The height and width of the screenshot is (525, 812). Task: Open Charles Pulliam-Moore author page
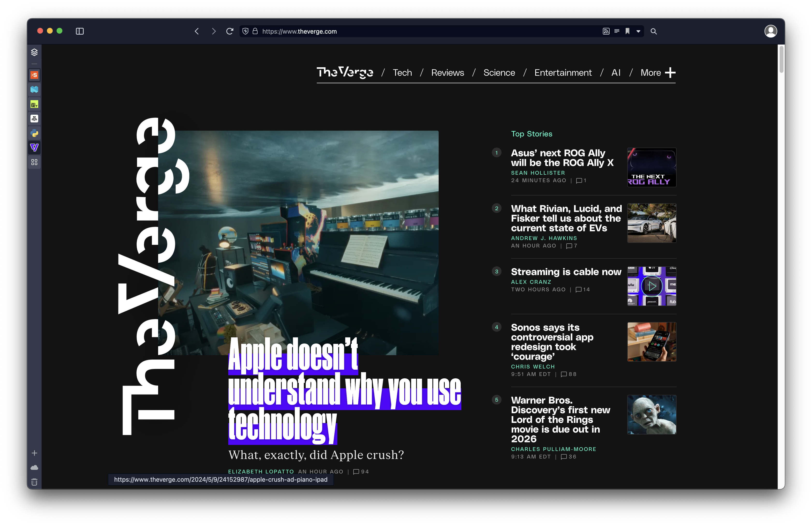click(x=553, y=449)
